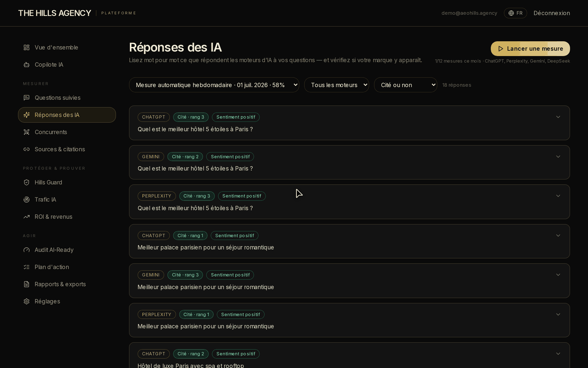588x368 pixels.
Task: Click Hôtel de luxe Paris avec spa question text
Action: click(191, 366)
